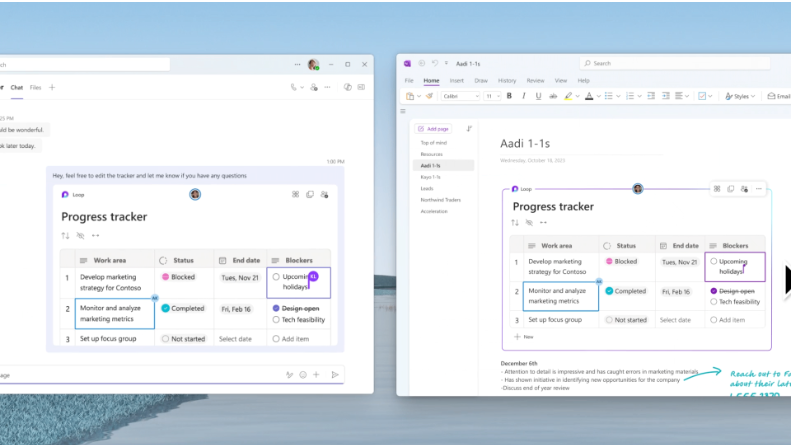Open the Review tab in OneNote

point(535,81)
